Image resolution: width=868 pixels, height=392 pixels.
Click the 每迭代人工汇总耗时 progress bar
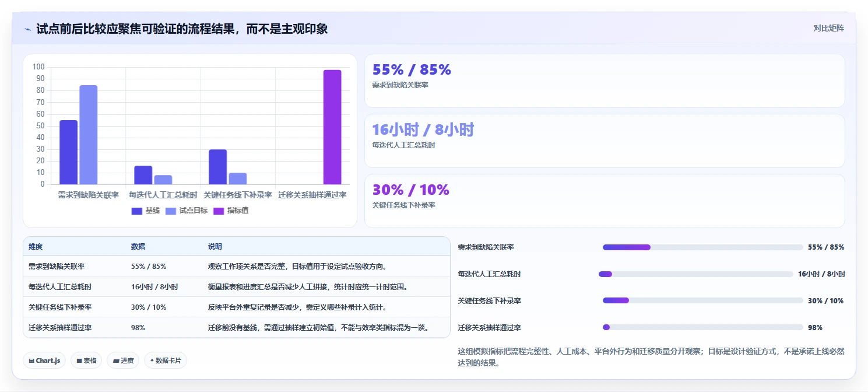(x=695, y=274)
